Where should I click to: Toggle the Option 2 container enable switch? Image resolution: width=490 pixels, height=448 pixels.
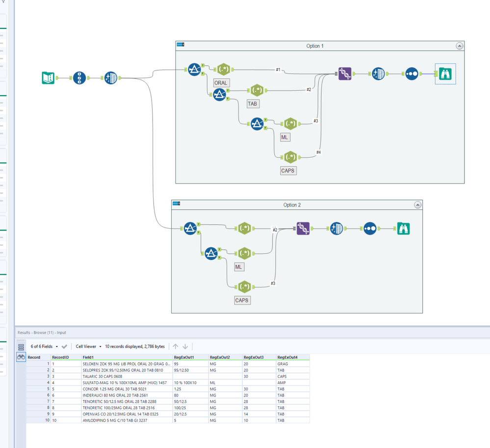(x=176, y=204)
